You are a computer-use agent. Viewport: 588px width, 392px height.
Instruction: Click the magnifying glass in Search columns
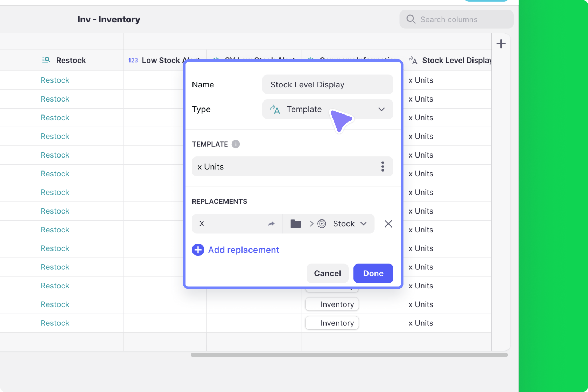pyautogui.click(x=411, y=19)
